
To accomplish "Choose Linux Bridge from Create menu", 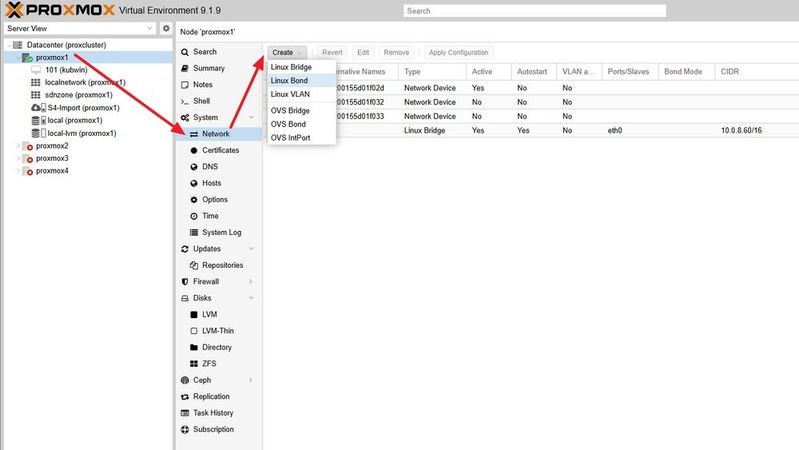I will 302,67.
